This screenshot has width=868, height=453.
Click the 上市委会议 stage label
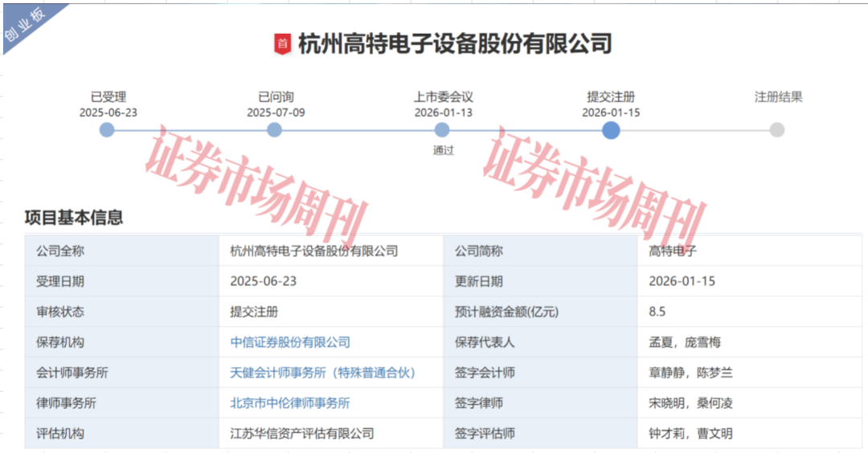[x=444, y=97]
